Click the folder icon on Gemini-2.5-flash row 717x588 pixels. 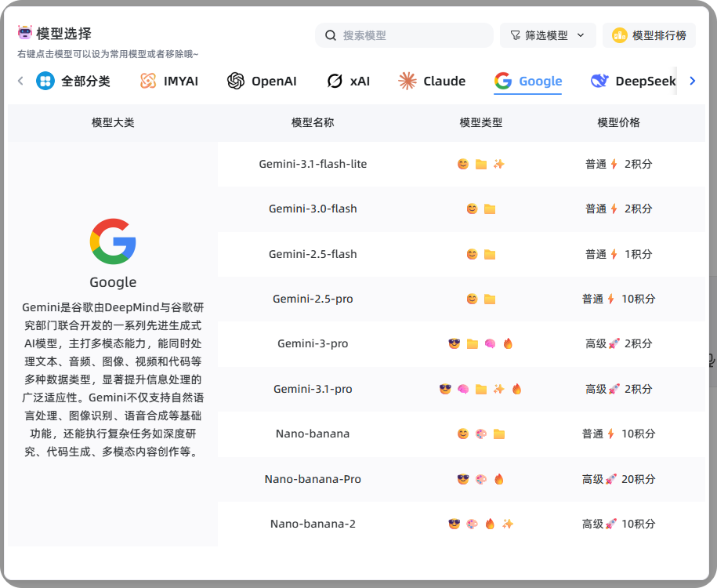490,254
